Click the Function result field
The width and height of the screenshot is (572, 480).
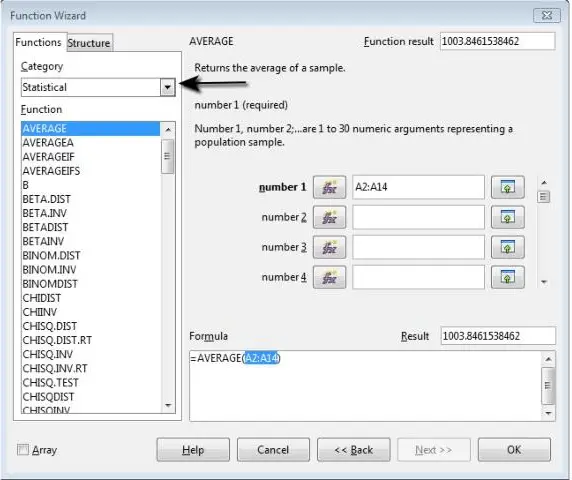(x=498, y=41)
